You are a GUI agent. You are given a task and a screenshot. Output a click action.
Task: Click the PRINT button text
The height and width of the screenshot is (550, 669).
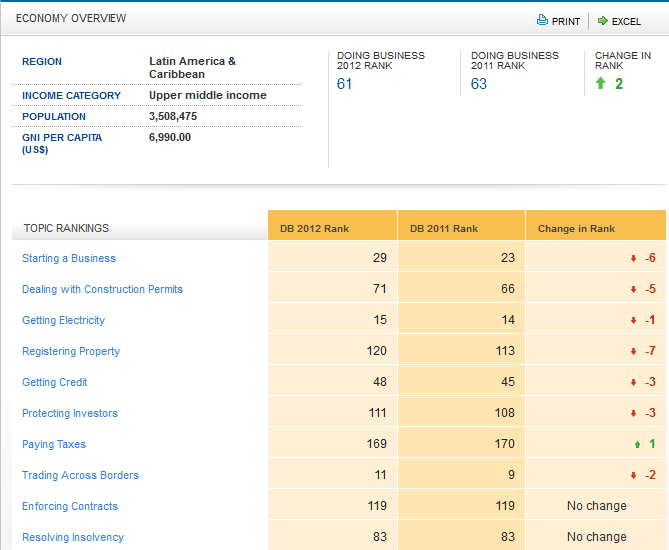pos(566,21)
